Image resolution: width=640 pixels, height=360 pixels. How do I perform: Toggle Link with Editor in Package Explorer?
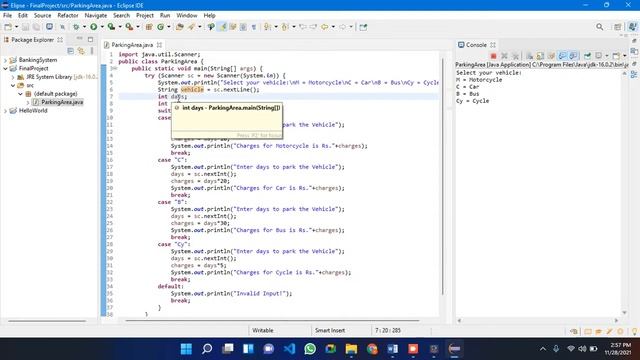click(x=81, y=51)
